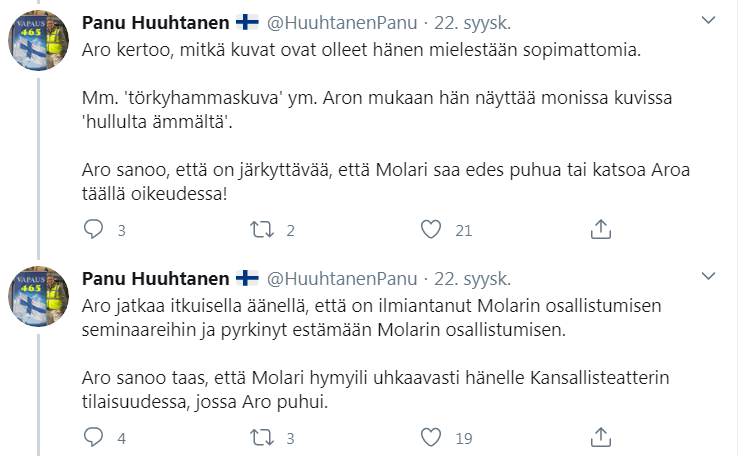Reply to the second tweet about Kansallisteatteri
The image size is (742, 456).
pos(93,437)
